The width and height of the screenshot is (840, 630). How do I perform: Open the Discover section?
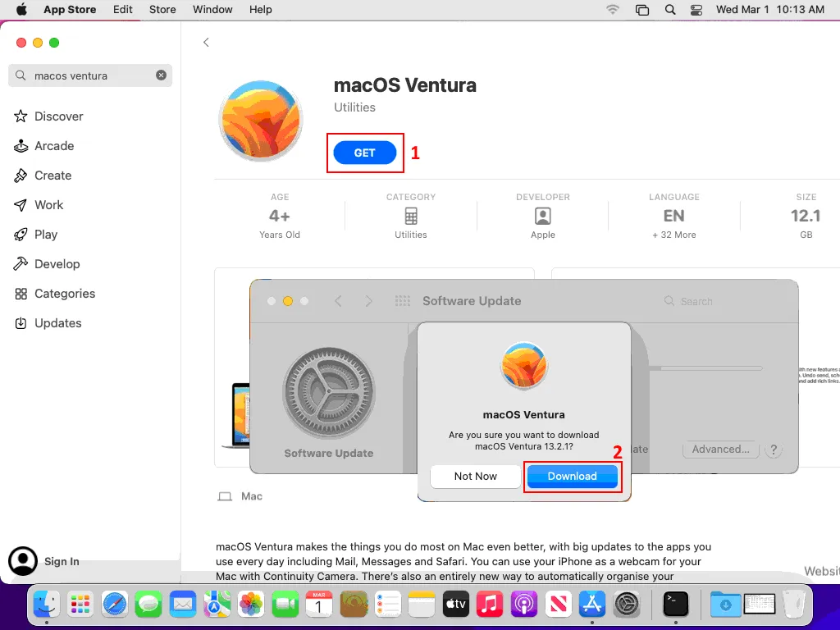(58, 116)
